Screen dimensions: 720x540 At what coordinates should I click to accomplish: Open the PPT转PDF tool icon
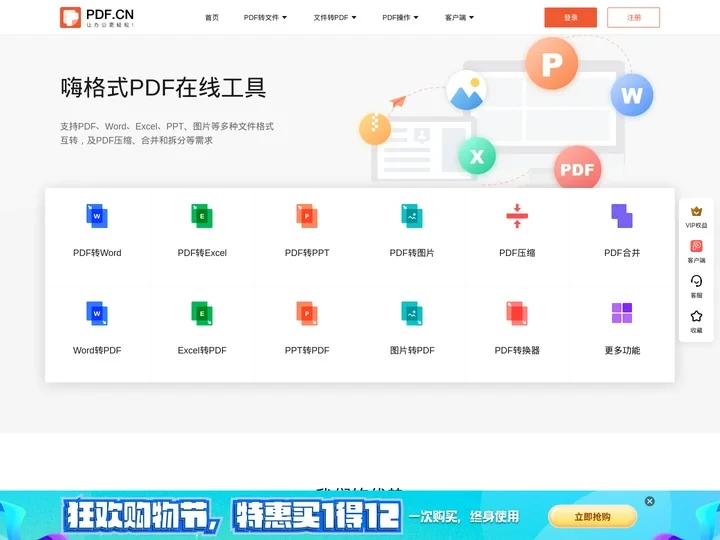pos(307,313)
